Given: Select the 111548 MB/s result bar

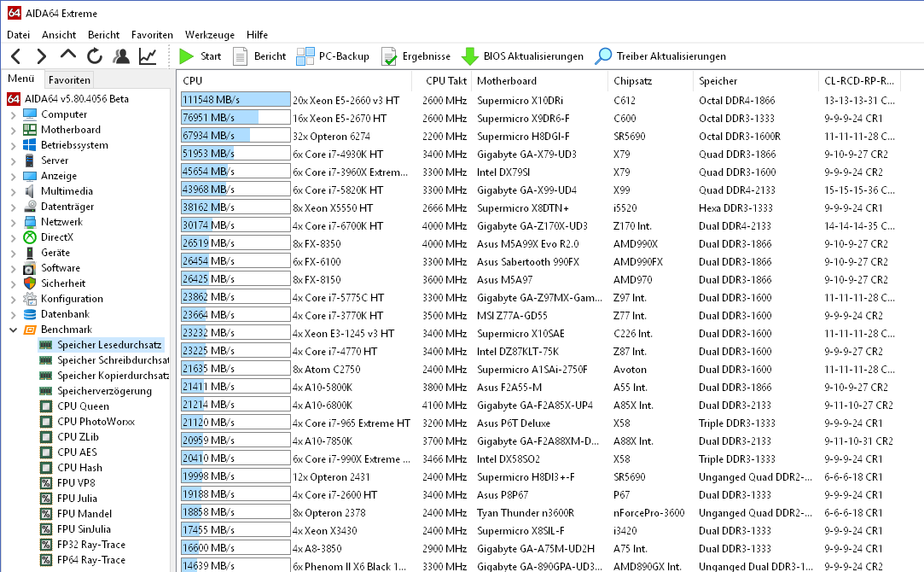Looking at the screenshot, I should point(235,100).
